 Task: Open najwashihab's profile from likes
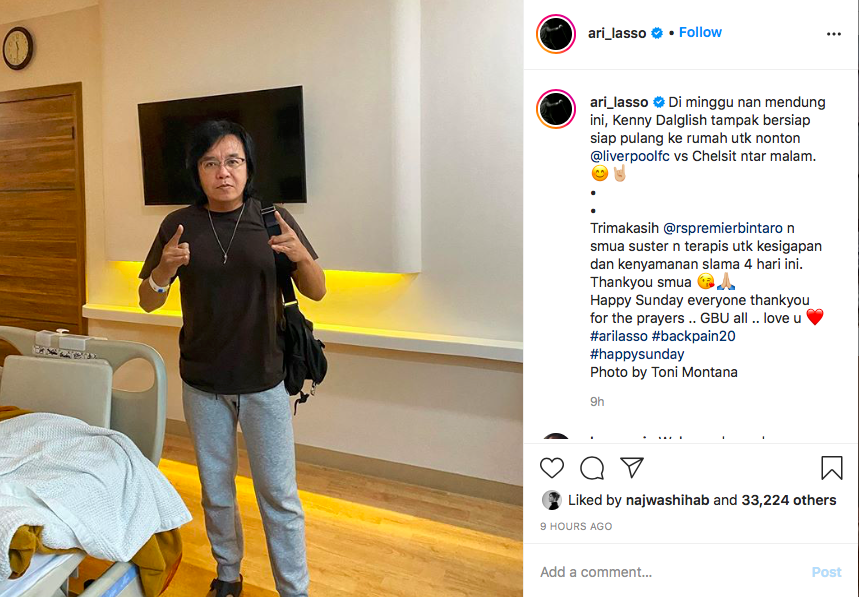(667, 500)
